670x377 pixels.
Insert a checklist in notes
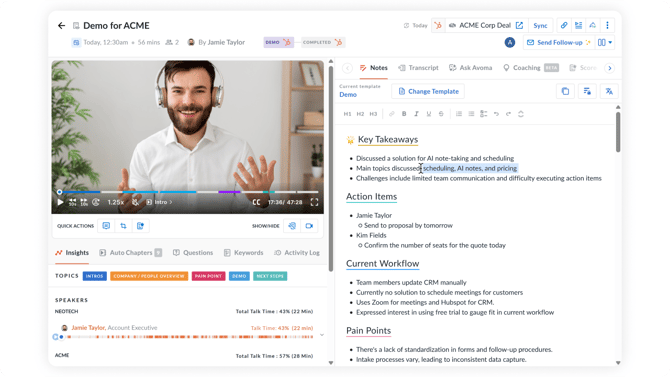483,114
